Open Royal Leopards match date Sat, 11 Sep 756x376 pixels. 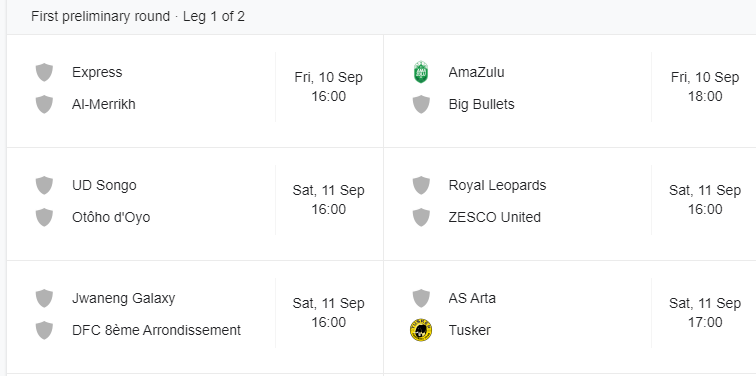pyautogui.click(x=705, y=190)
